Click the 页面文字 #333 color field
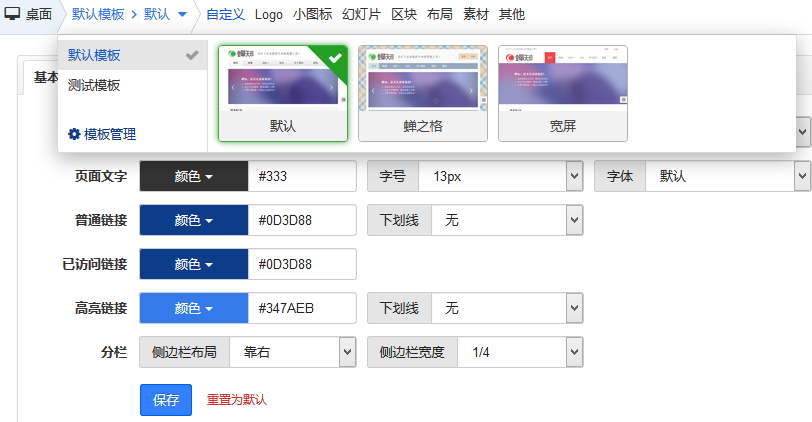Screen dimensions: 812x422 [x=302, y=176]
